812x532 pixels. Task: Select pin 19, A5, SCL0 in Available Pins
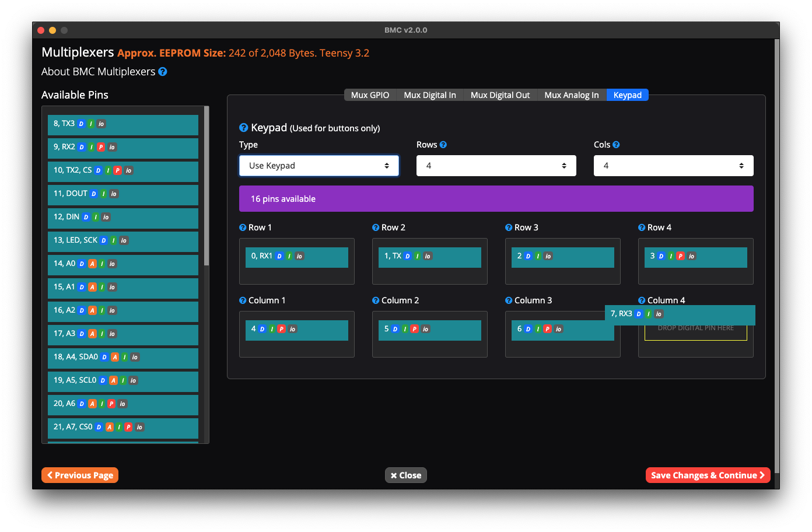(123, 381)
